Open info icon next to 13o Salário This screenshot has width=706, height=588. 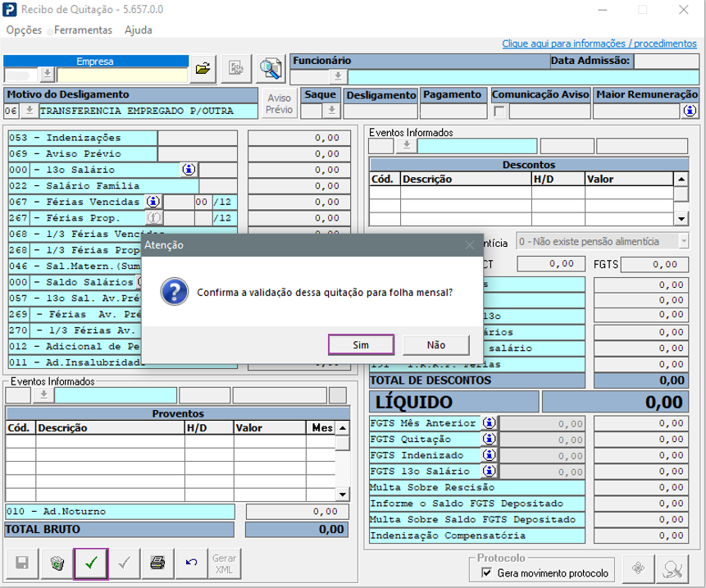pyautogui.click(x=189, y=170)
